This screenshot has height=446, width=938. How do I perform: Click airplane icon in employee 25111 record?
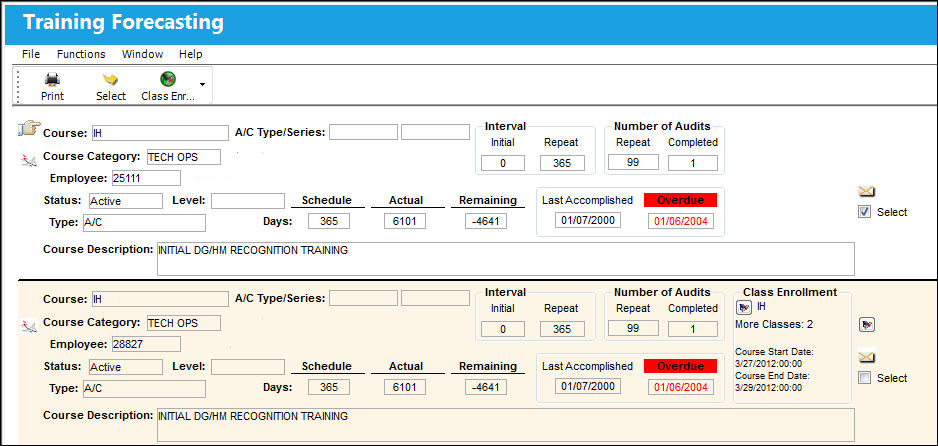pyautogui.click(x=28, y=160)
